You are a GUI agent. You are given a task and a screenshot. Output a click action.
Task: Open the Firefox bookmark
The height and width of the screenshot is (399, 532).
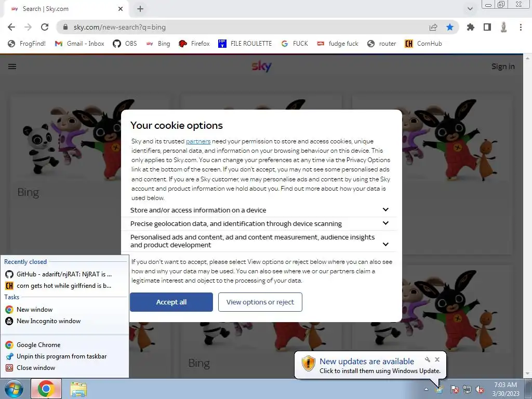[194, 44]
